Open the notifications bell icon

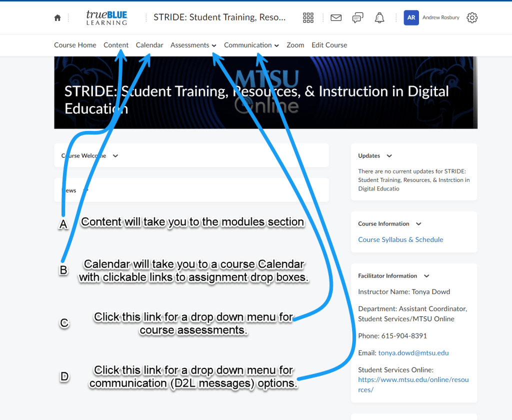(379, 17)
